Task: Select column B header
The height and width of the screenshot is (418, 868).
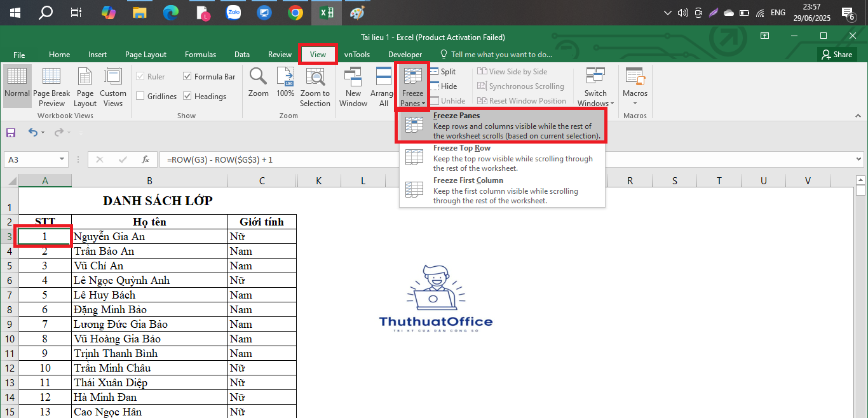Action: 149,181
